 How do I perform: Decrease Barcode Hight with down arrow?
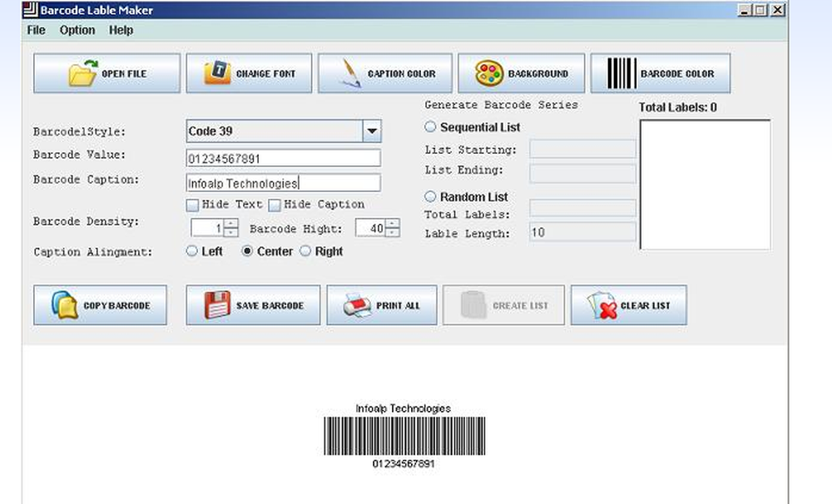392,232
